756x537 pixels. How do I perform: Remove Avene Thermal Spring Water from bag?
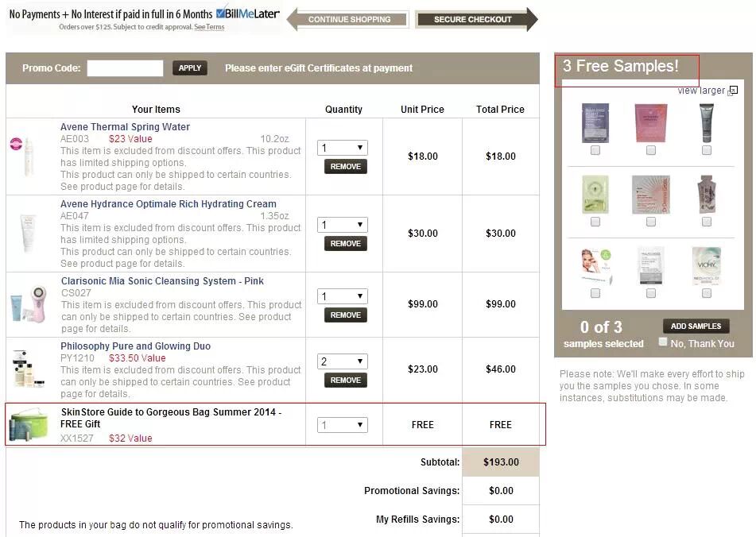click(346, 167)
